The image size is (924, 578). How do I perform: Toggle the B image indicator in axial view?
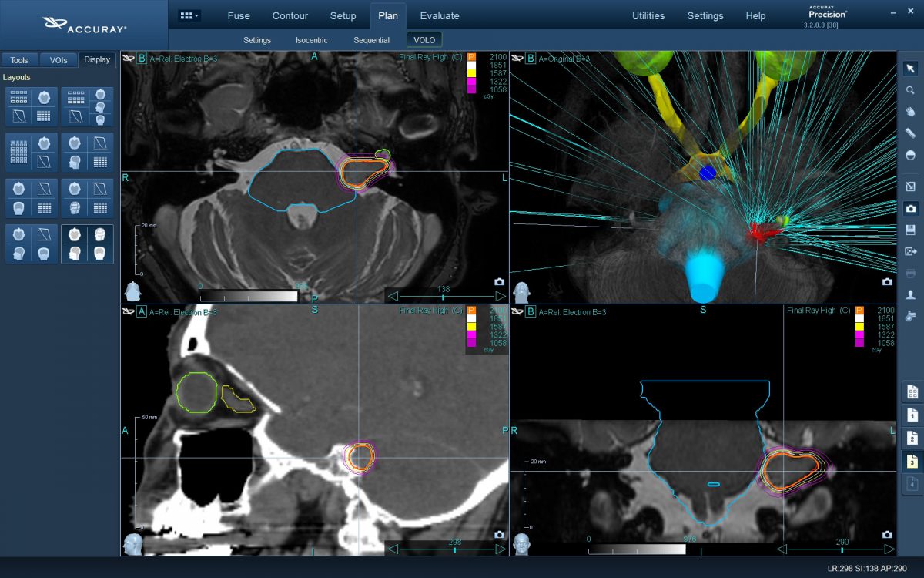point(142,58)
